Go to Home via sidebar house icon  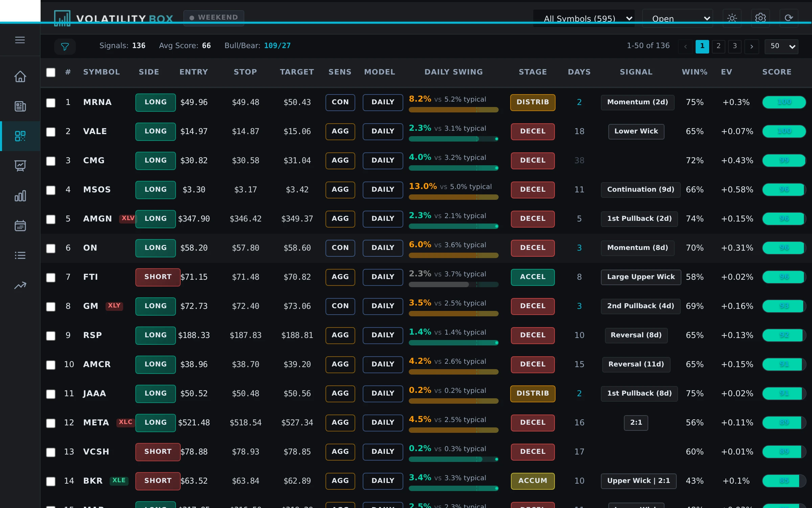[x=20, y=77]
